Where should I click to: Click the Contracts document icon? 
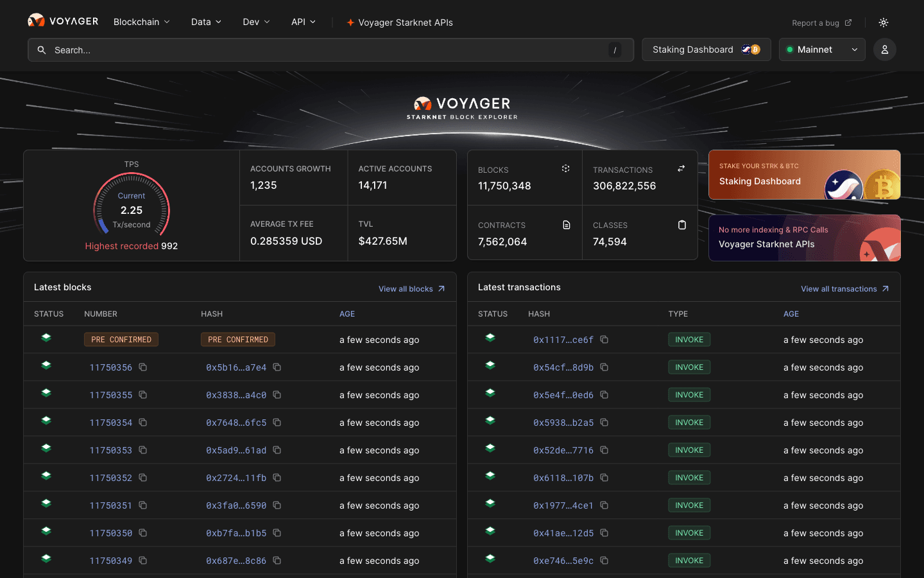567,225
